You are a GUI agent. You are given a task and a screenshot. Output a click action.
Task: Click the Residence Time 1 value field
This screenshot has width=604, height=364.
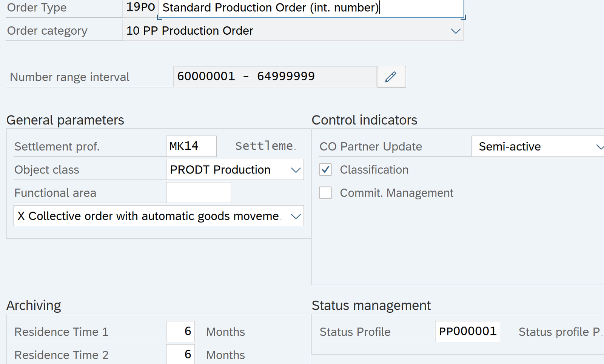pos(180,332)
